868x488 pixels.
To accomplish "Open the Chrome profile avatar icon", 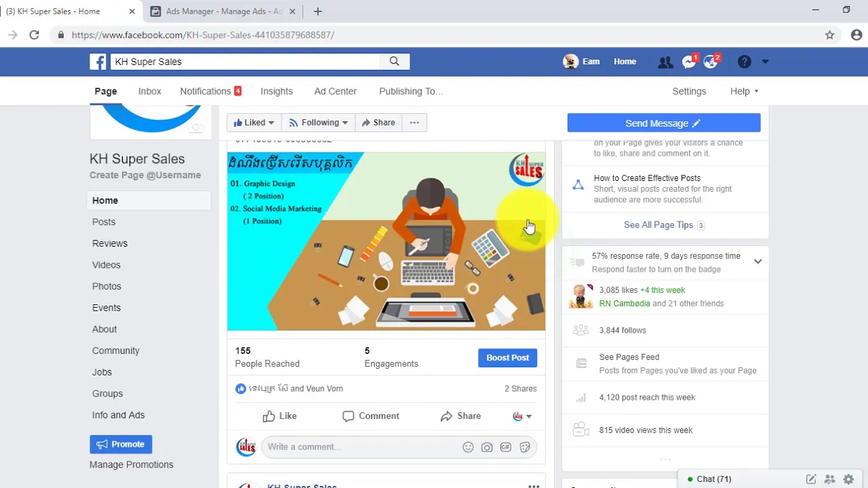I will click(856, 35).
